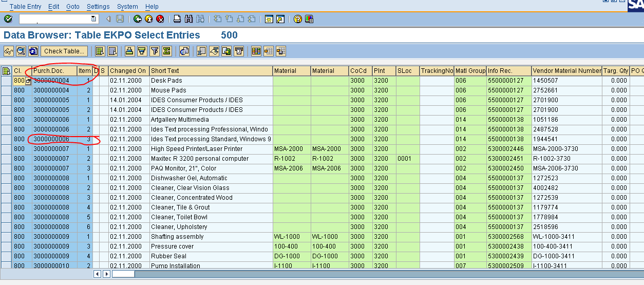The width and height of the screenshot is (644, 285).
Task: Click the Purch.Doc. column header
Action: tap(54, 71)
